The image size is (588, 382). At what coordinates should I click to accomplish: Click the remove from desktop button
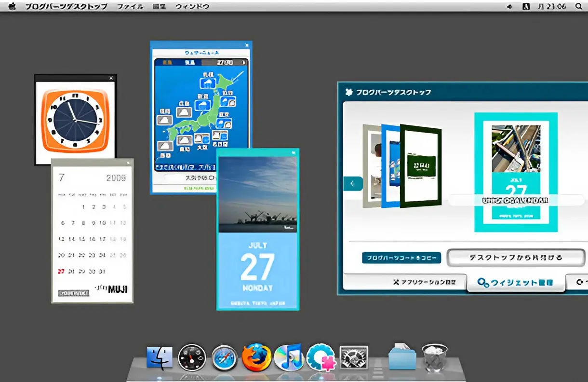click(x=516, y=258)
